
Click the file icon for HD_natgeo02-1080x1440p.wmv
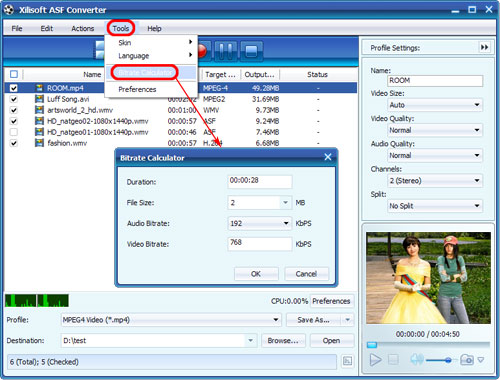point(39,121)
